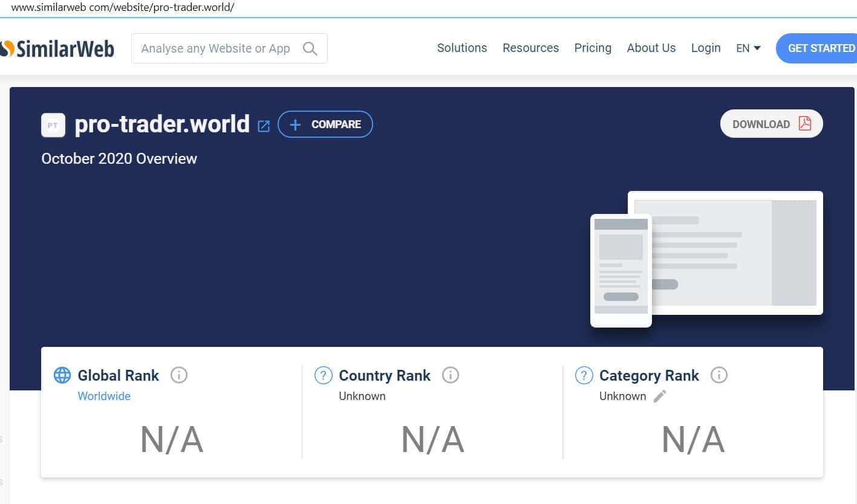The width and height of the screenshot is (857, 504).
Task: Click the COMPARE button
Action: tap(325, 124)
